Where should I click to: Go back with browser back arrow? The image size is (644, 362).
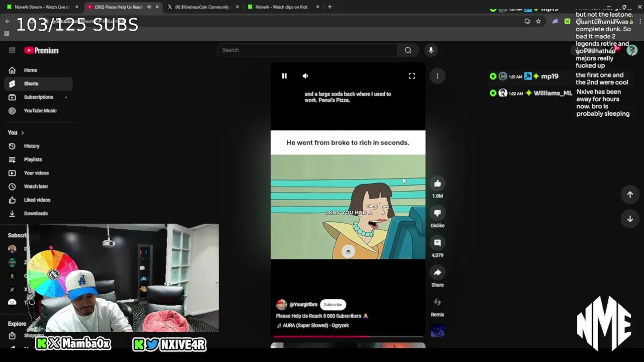point(7,21)
